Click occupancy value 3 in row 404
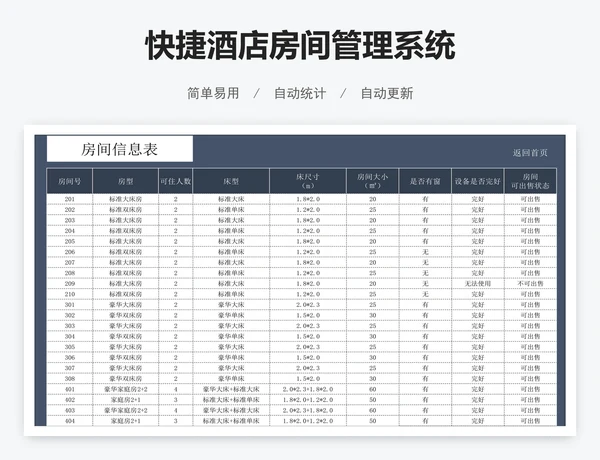The width and height of the screenshot is (600, 460). 176,421
